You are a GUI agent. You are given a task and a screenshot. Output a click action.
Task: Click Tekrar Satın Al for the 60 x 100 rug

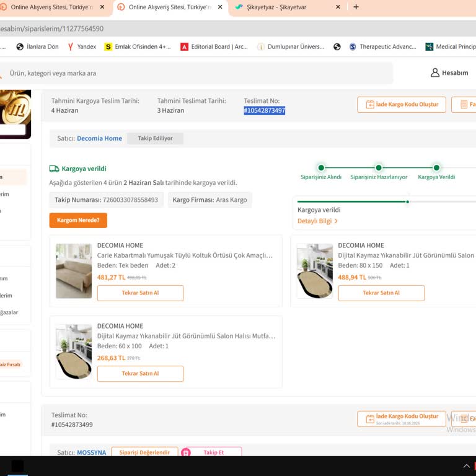[140, 374]
